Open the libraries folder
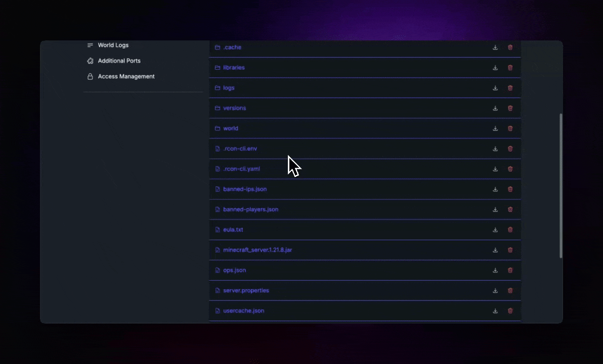This screenshot has height=364, width=603. click(x=234, y=68)
